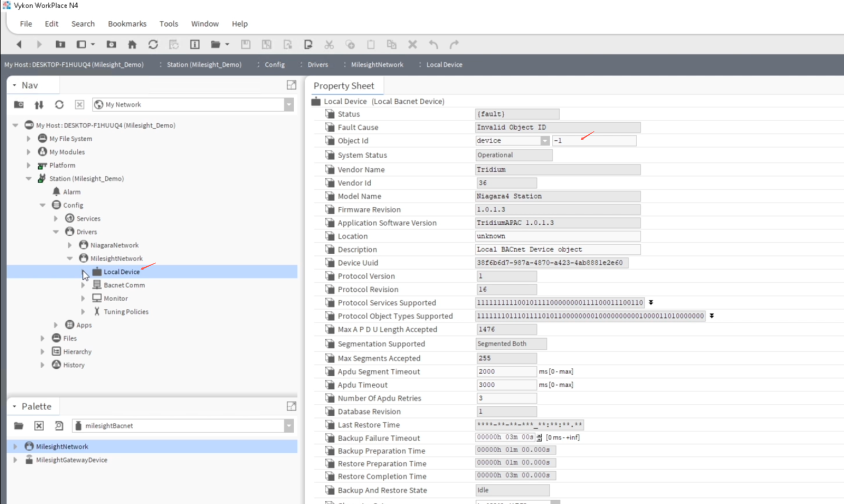Click the Home toolbar icon

(132, 45)
